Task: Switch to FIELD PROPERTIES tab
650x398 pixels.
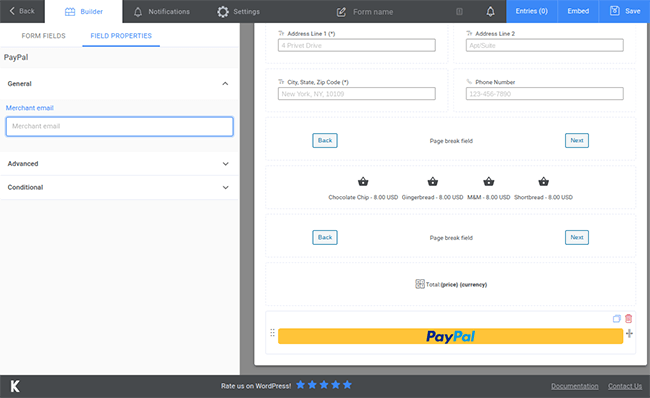Action: [x=121, y=36]
